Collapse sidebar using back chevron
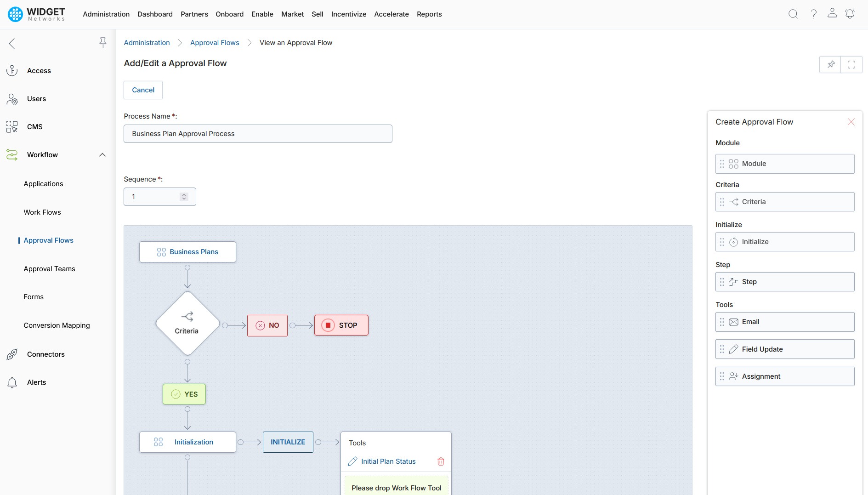The height and width of the screenshot is (495, 868). point(12,44)
